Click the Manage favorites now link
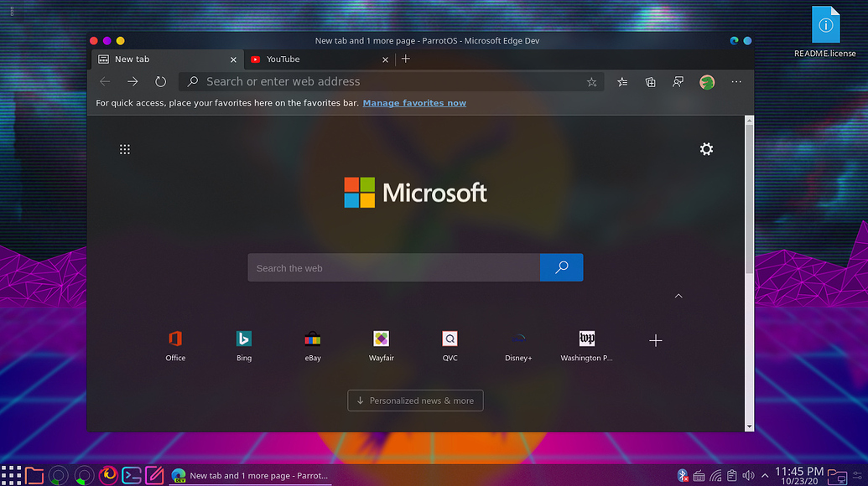 (414, 103)
